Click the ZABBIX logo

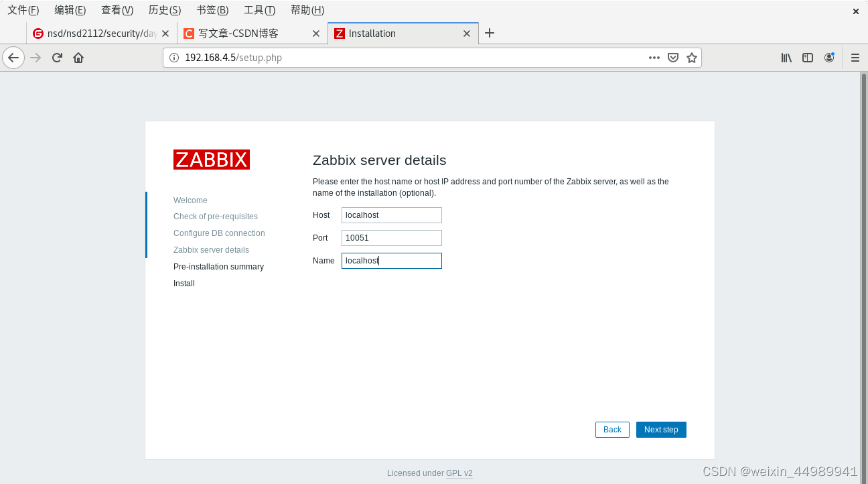click(212, 160)
